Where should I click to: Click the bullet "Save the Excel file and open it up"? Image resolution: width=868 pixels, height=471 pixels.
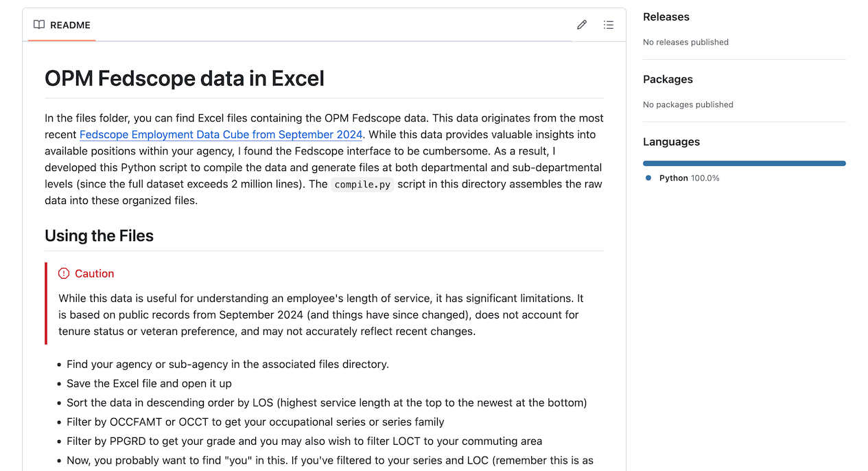coord(149,383)
